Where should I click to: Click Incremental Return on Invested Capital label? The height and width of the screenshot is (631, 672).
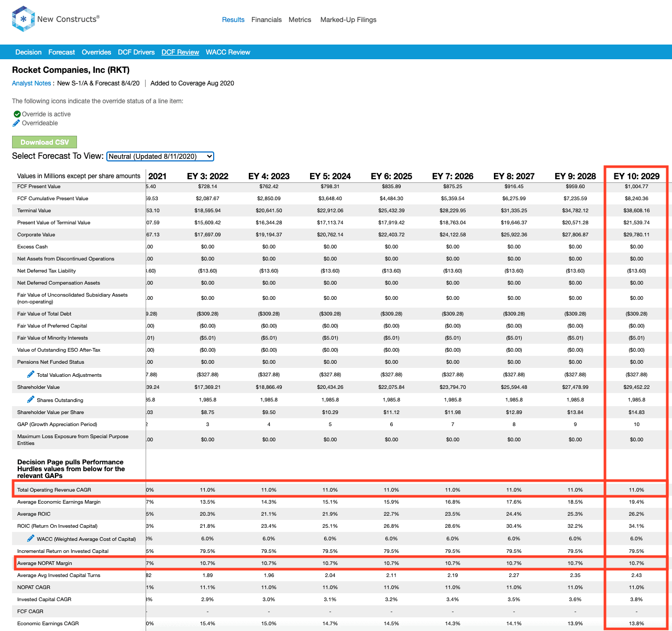[63, 551]
